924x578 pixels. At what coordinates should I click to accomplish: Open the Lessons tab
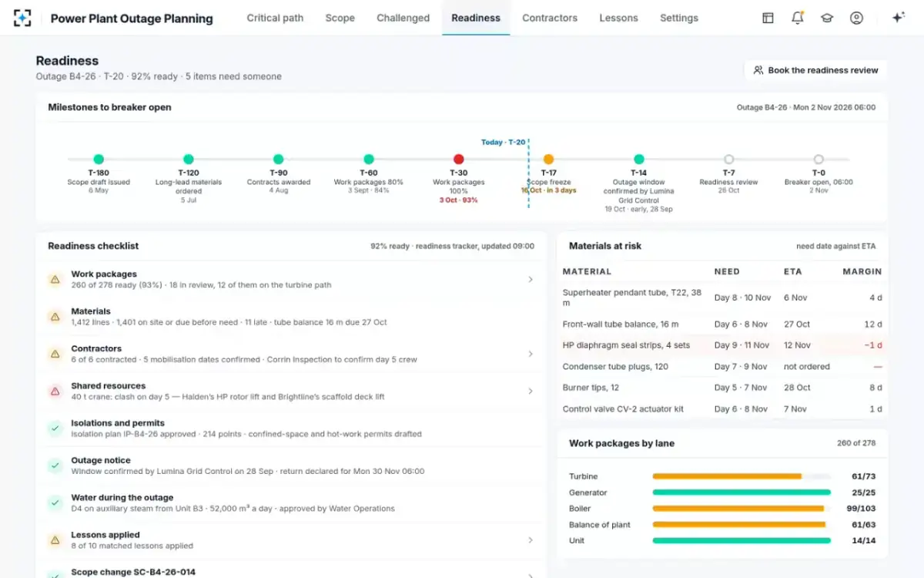click(x=618, y=18)
